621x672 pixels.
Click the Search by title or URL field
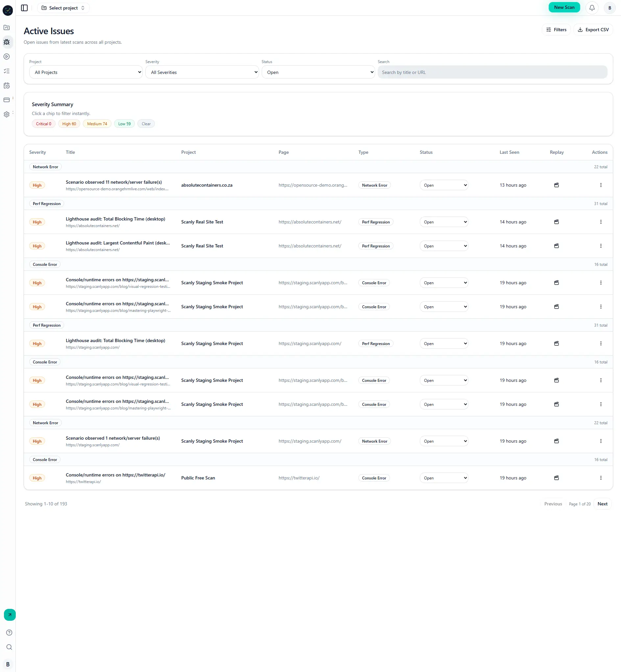492,72
